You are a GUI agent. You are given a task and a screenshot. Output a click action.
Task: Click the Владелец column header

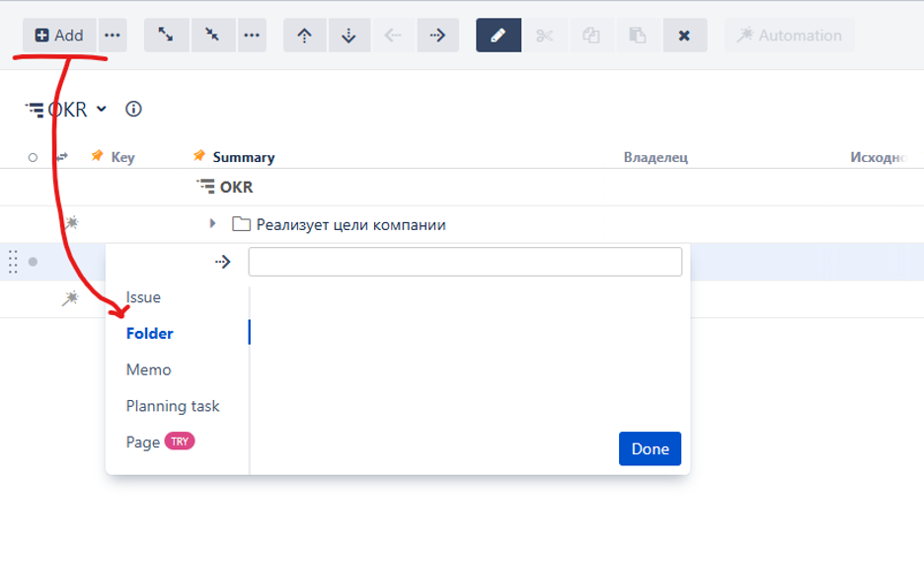[x=655, y=157]
